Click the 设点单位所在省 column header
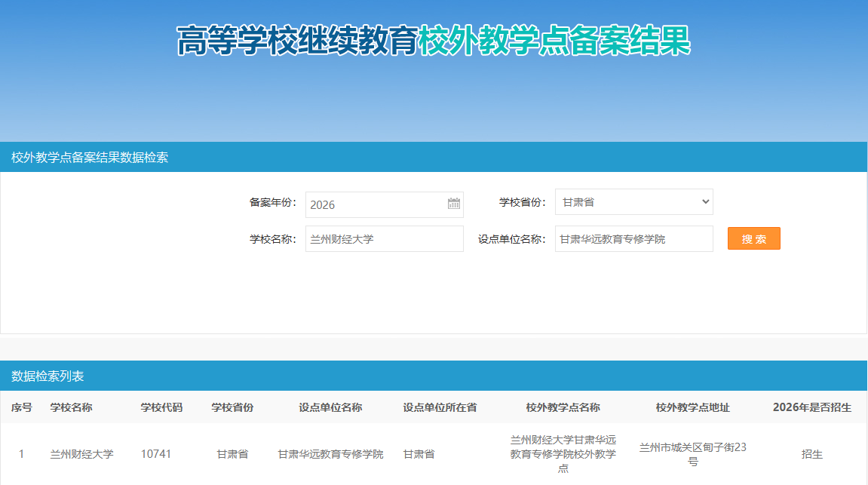This screenshot has width=868, height=485. pyautogui.click(x=440, y=407)
